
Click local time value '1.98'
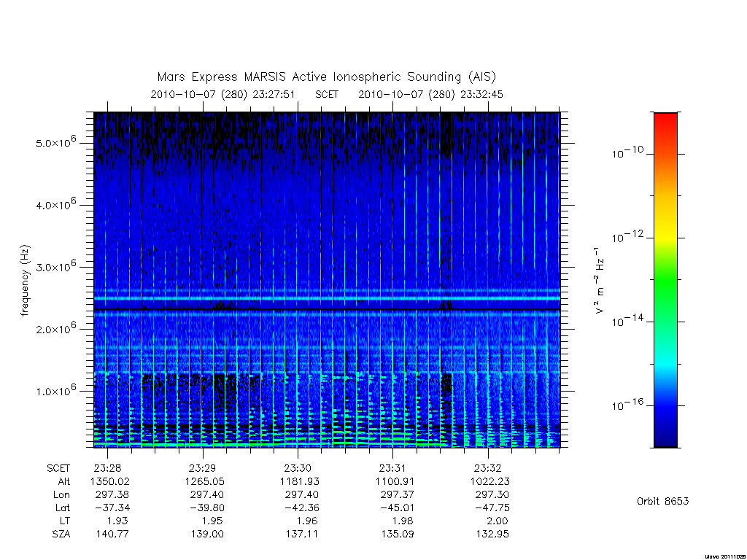coord(403,521)
